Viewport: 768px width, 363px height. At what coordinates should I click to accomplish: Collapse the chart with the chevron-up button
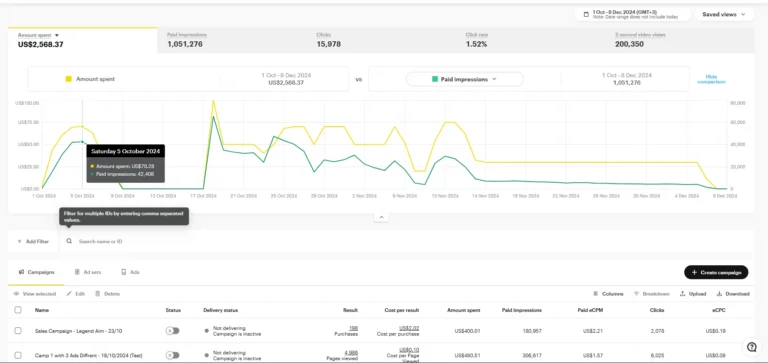(381, 218)
